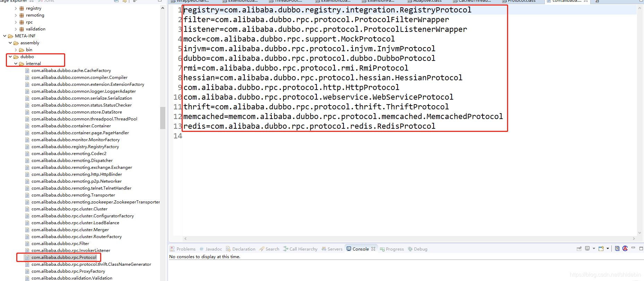Click file icon of MonitorFactory entry
644x281 pixels.
27,140
